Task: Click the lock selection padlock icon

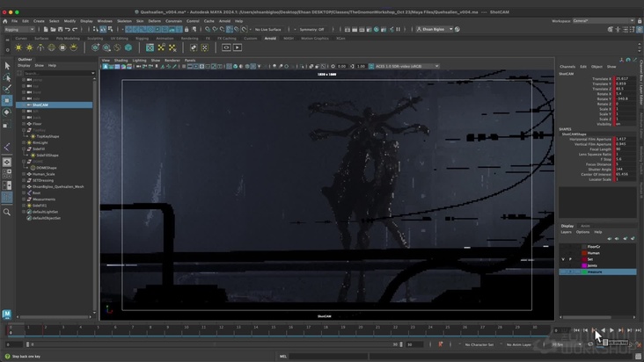Action: (x=187, y=29)
